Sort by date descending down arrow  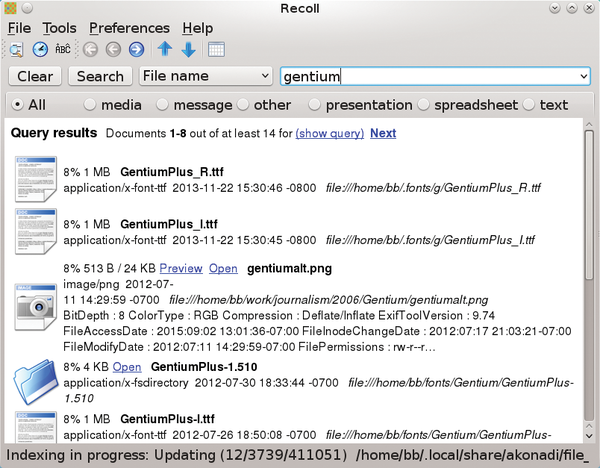coord(188,49)
